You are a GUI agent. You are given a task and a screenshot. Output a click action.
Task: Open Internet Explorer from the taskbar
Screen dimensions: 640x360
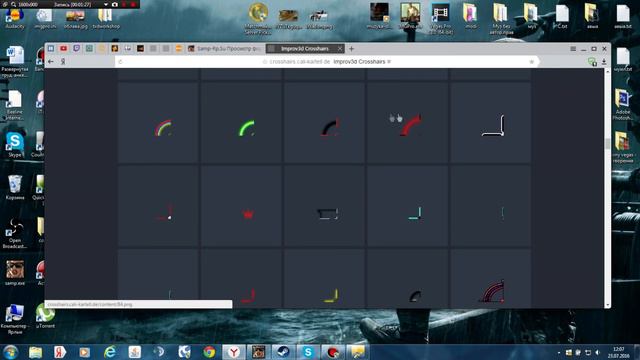109,352
